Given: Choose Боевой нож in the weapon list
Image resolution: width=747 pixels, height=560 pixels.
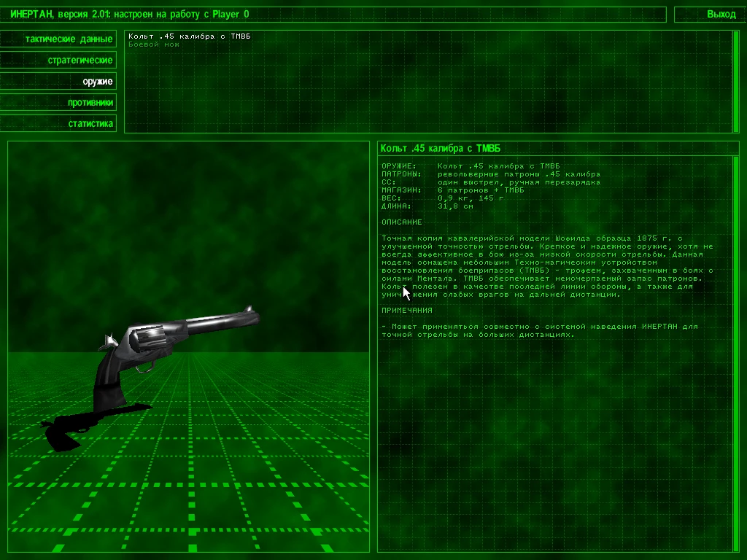Looking at the screenshot, I should 154,44.
